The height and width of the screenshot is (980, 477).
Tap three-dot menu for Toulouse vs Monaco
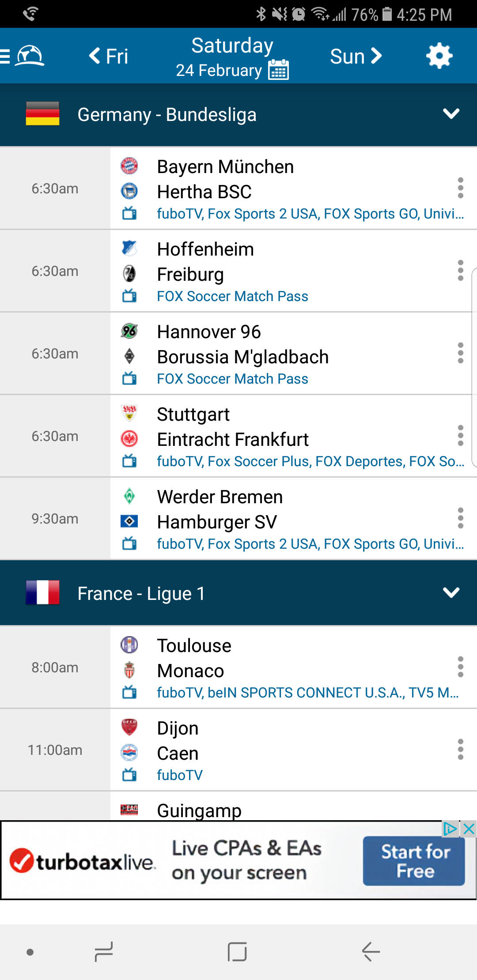[460, 667]
